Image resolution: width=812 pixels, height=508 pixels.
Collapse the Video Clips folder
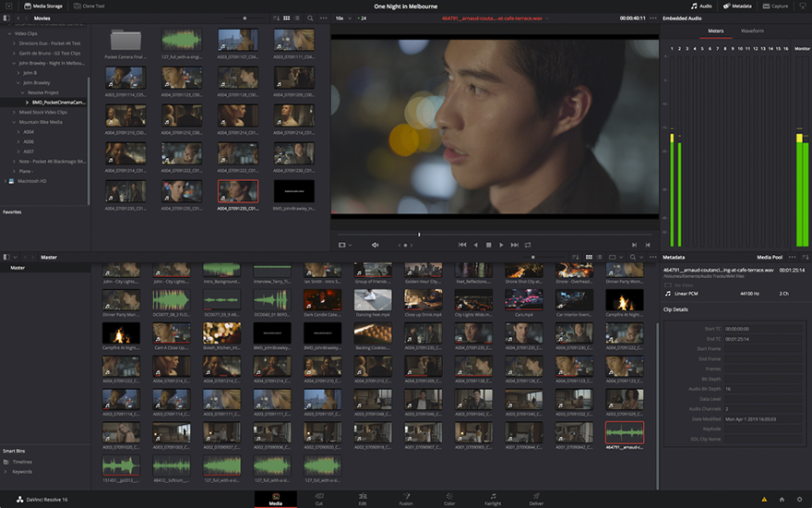coord(10,33)
